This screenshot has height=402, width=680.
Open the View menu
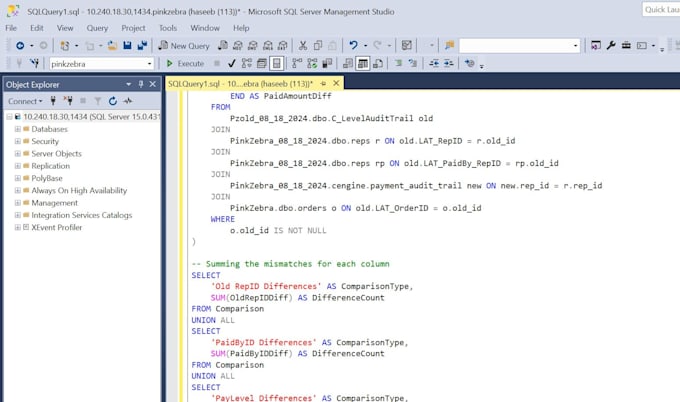65,28
